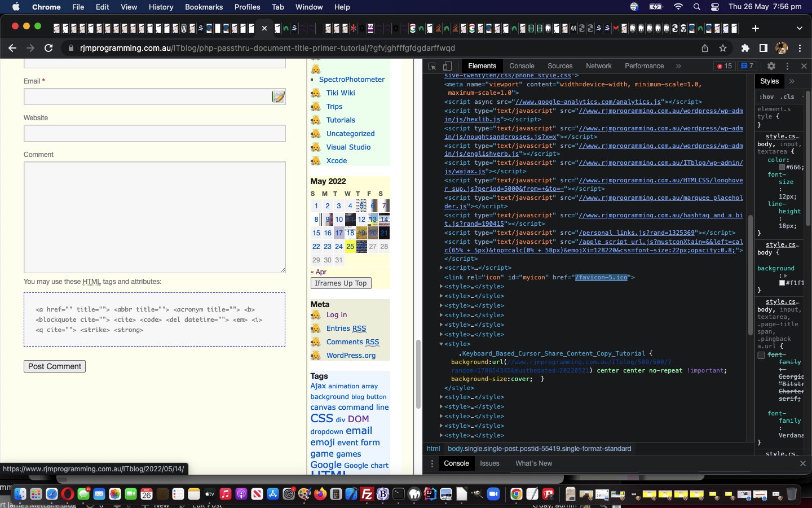Viewport: 812px width, 508px height.
Task: Open the History menu
Action: pos(161,7)
